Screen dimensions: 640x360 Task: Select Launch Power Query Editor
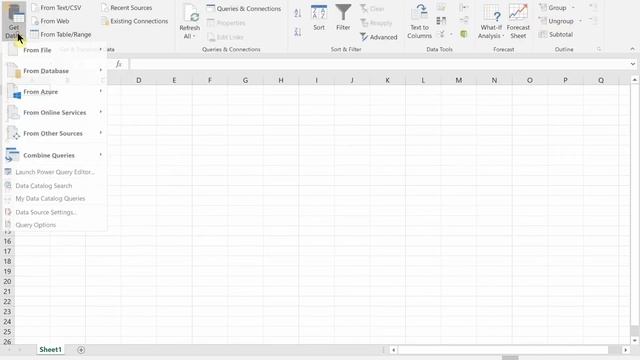point(55,172)
